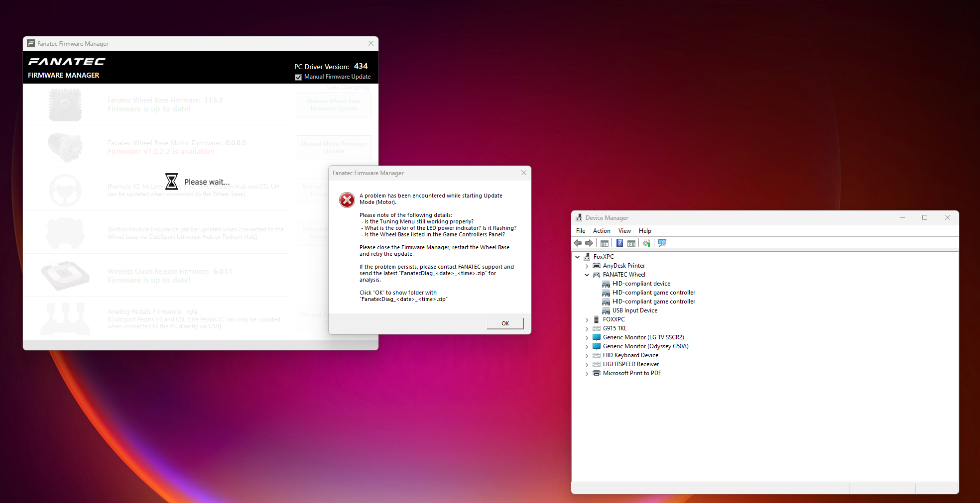Click the red error icon in the dialog
The width and height of the screenshot is (980, 503).
tap(347, 200)
